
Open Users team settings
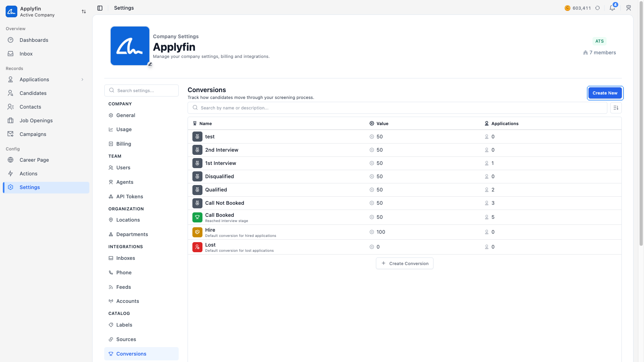141,168
